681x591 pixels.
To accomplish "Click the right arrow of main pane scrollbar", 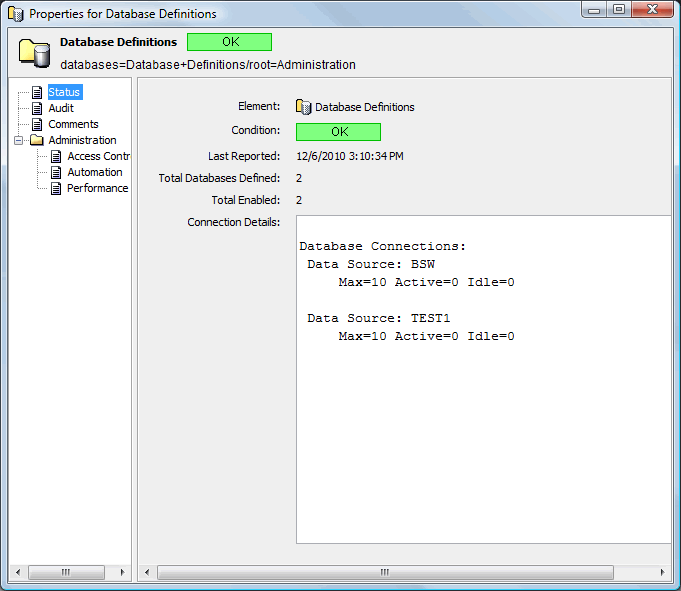I will pyautogui.click(x=662, y=572).
